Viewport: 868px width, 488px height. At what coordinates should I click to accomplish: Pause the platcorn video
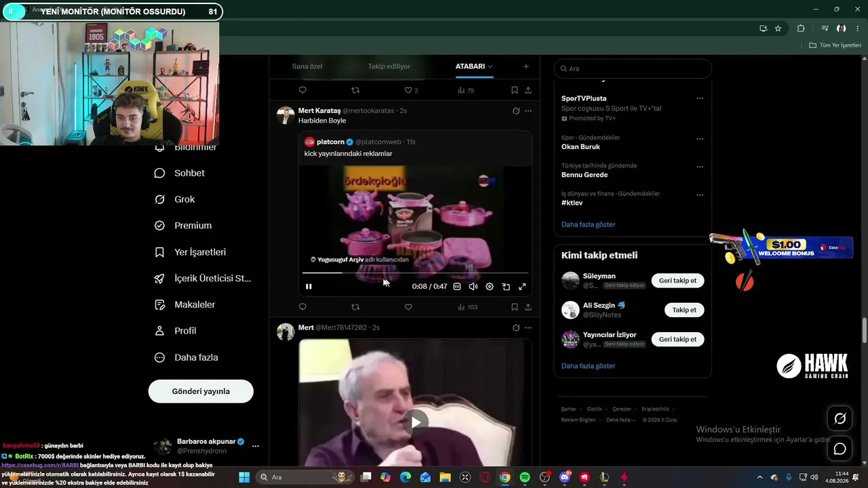pos(309,287)
